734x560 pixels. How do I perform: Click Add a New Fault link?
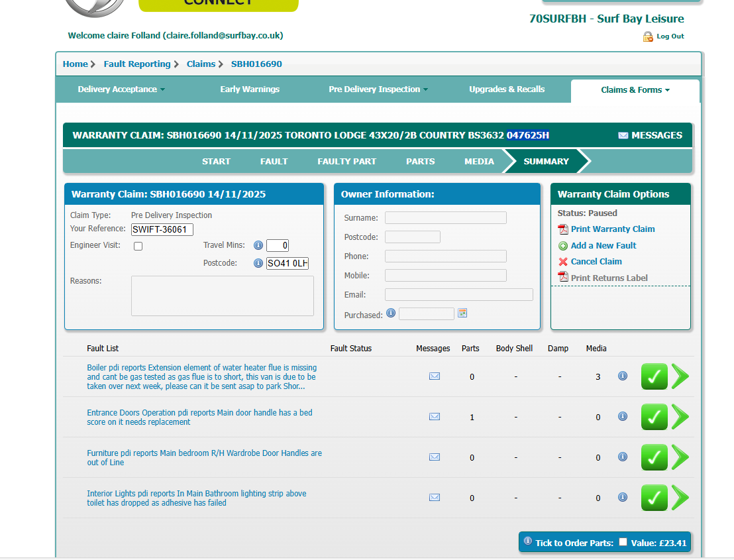[x=603, y=245]
